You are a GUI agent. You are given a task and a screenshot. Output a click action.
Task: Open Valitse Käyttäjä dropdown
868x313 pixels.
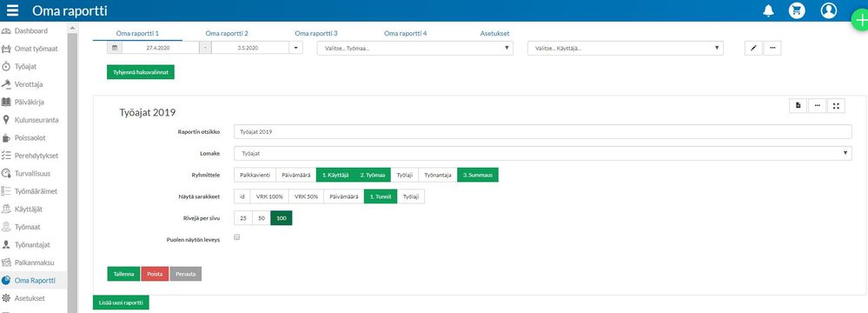click(626, 48)
